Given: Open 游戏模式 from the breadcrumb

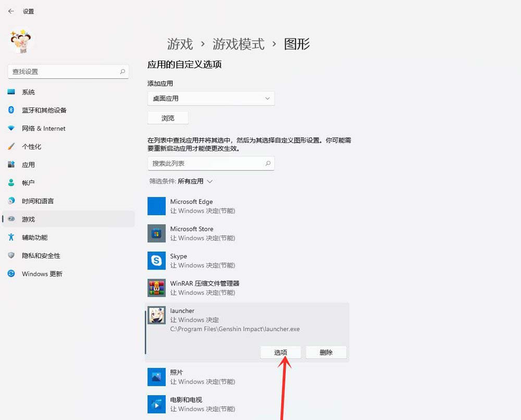Looking at the screenshot, I should click(x=239, y=44).
